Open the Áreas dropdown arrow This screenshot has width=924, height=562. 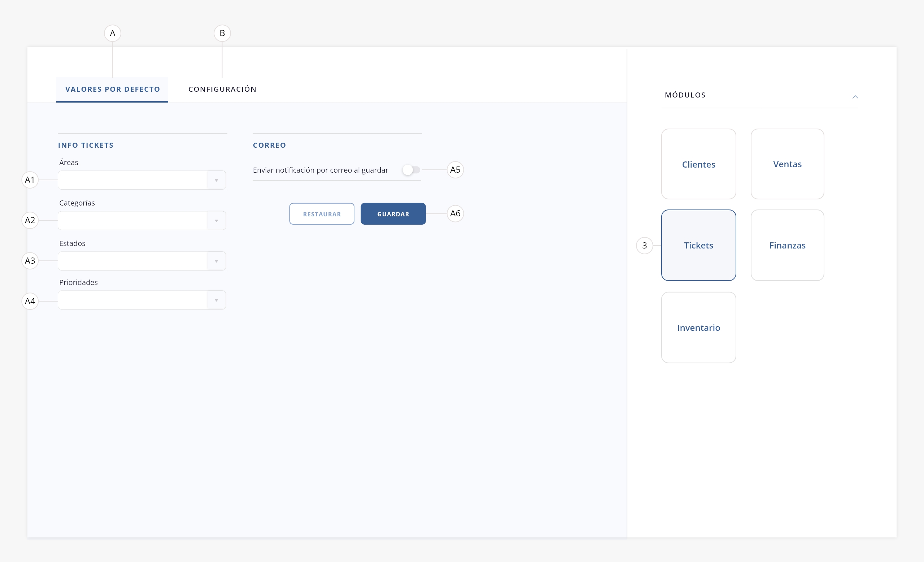coord(216,181)
